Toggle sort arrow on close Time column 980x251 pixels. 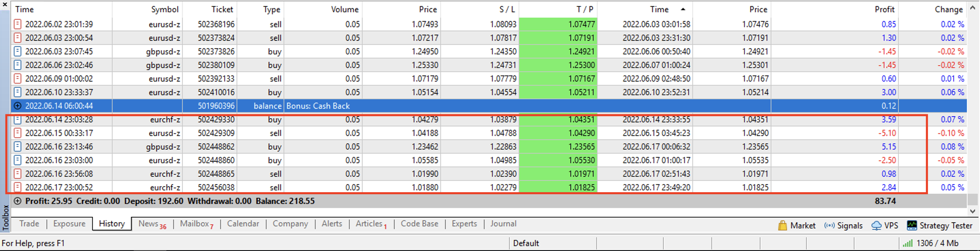click(x=683, y=9)
